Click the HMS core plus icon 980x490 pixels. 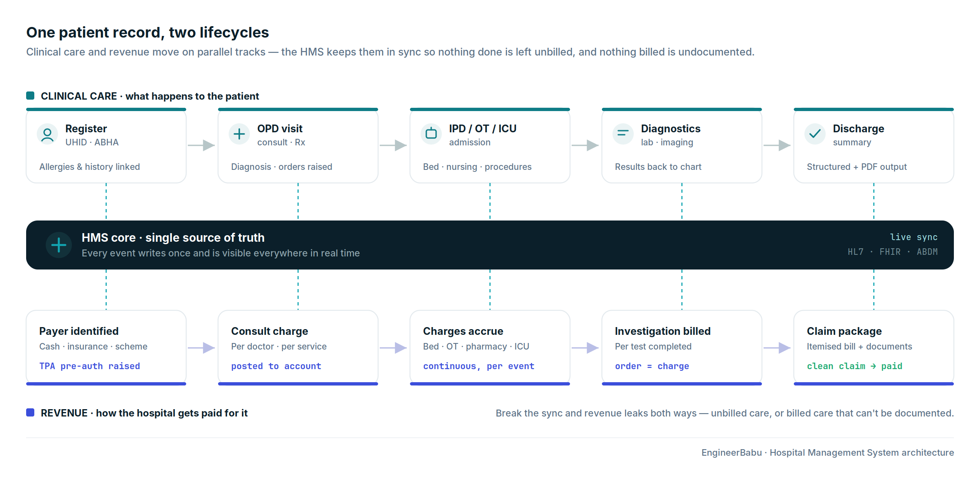pyautogui.click(x=59, y=245)
